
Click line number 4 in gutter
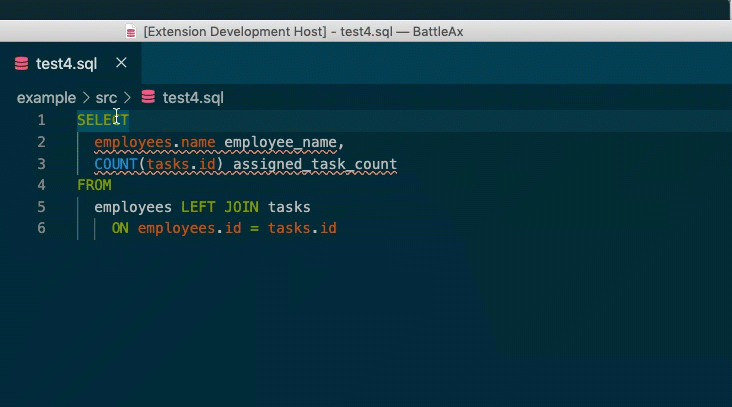click(42, 185)
